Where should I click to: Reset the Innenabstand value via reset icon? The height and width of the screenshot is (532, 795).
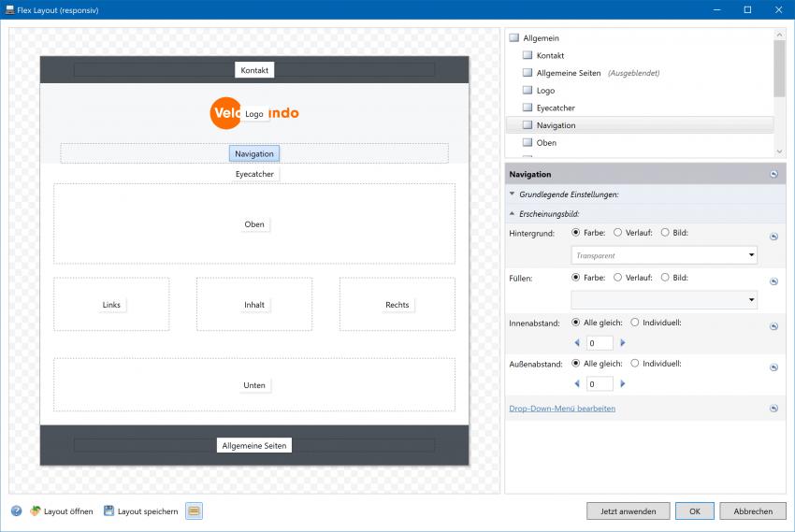tap(773, 326)
